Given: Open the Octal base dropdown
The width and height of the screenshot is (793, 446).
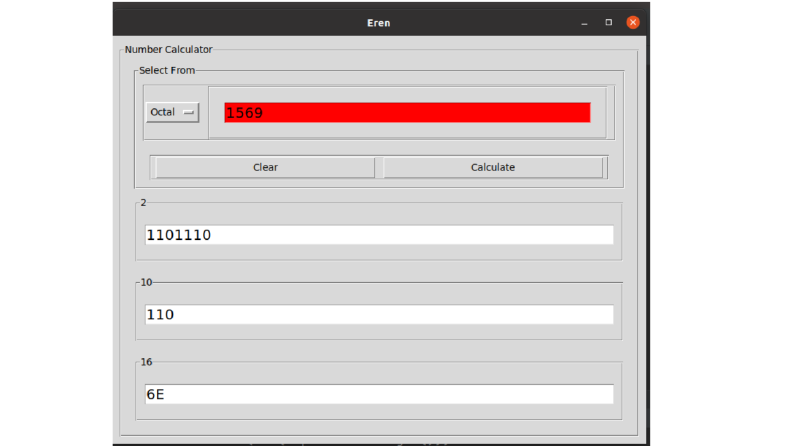Looking at the screenshot, I should 172,112.
